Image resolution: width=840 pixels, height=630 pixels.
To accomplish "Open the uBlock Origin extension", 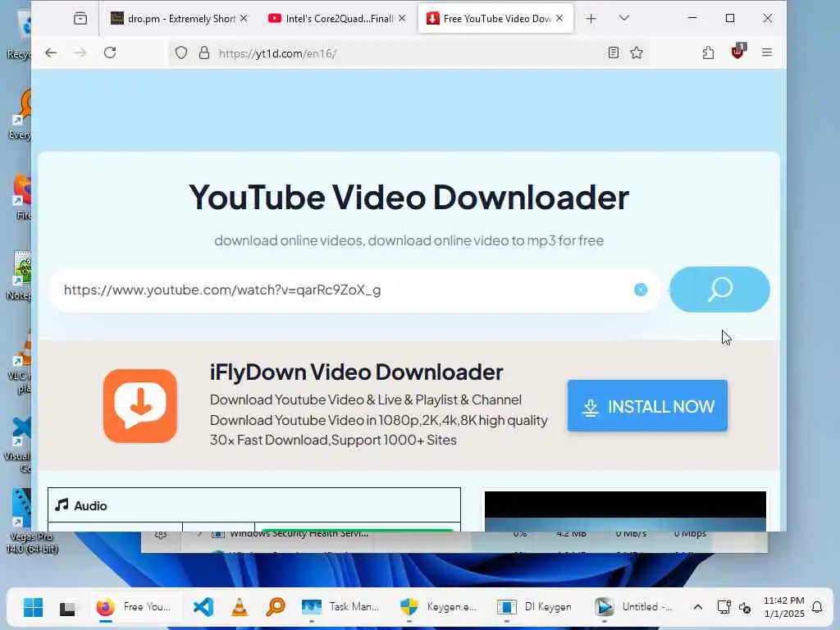I will (x=737, y=52).
